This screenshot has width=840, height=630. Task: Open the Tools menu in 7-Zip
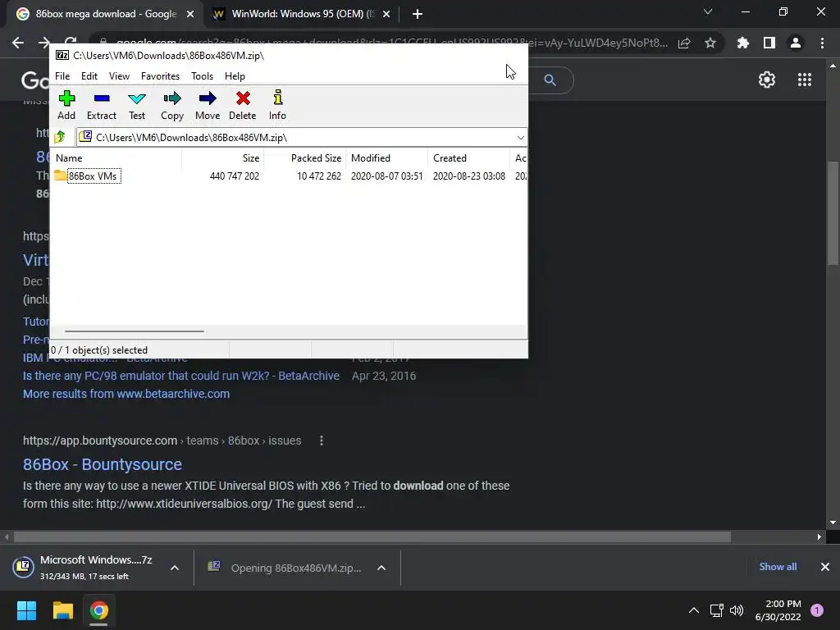tap(203, 76)
